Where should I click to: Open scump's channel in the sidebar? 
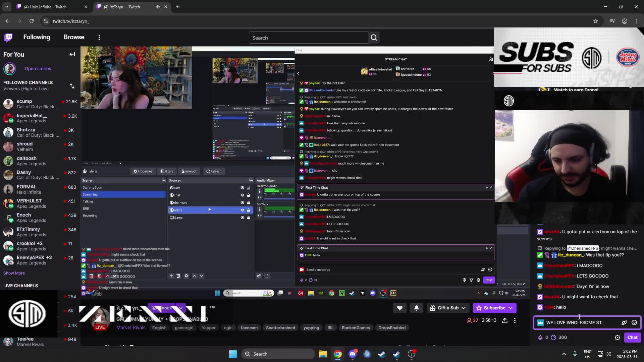pos(40,104)
